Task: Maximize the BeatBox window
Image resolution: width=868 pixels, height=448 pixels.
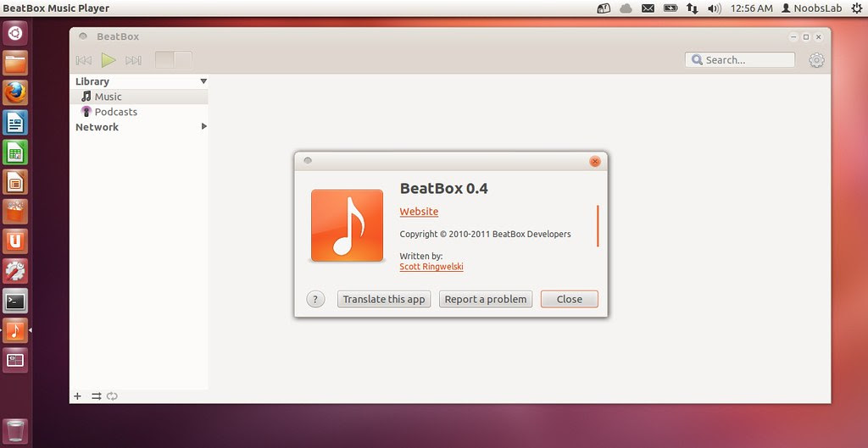Action: coord(806,37)
